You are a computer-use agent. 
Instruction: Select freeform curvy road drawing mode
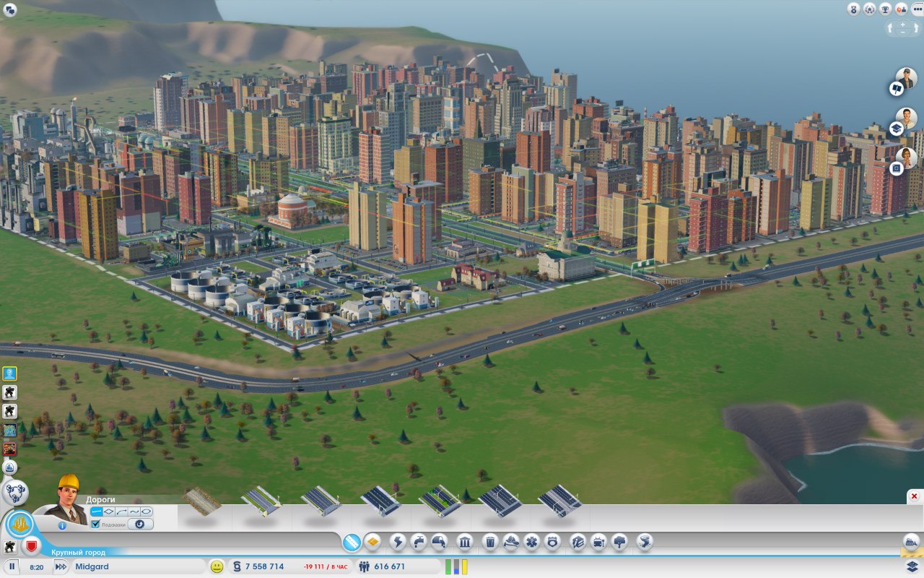(x=134, y=512)
